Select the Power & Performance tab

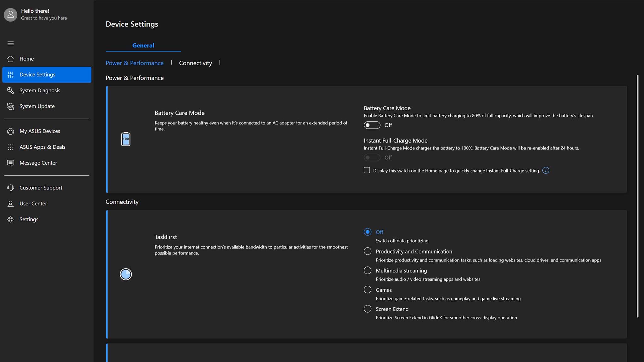[135, 63]
